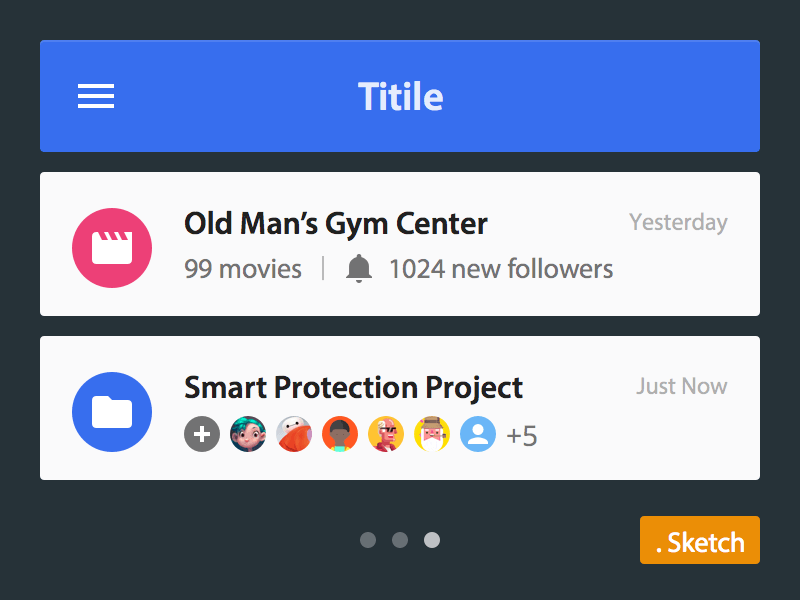
Task: Open Smart Protection Project title
Action: click(353, 388)
